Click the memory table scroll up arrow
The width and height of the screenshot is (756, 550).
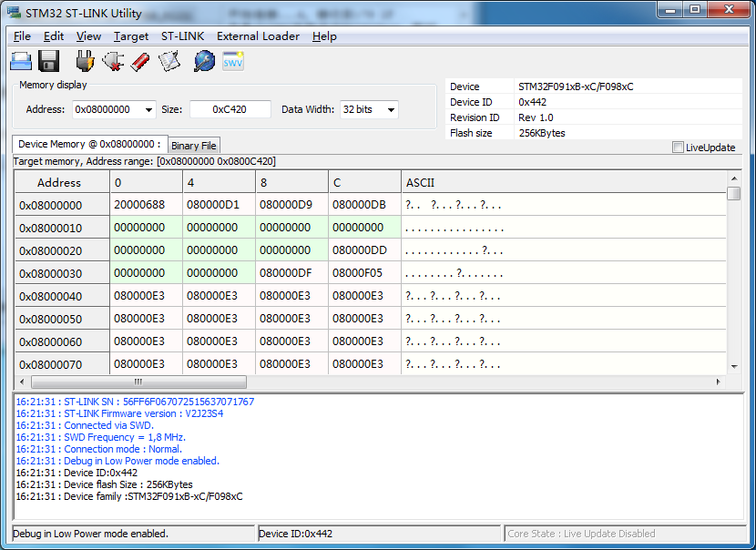coord(734,178)
